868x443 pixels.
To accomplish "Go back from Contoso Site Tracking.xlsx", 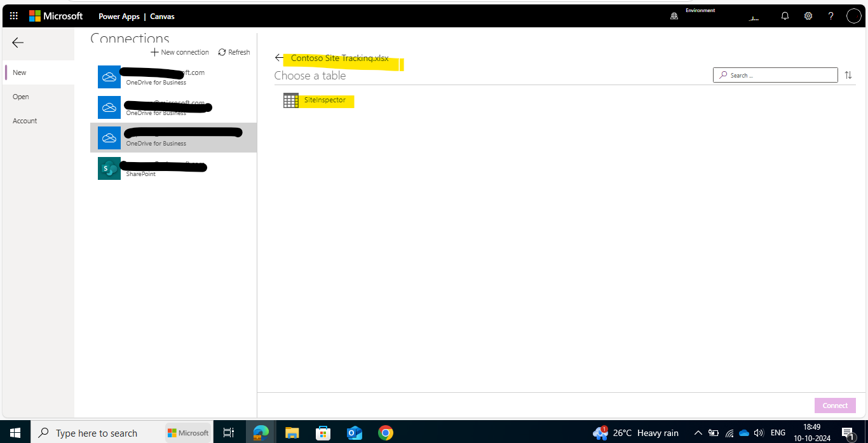I will (x=279, y=58).
